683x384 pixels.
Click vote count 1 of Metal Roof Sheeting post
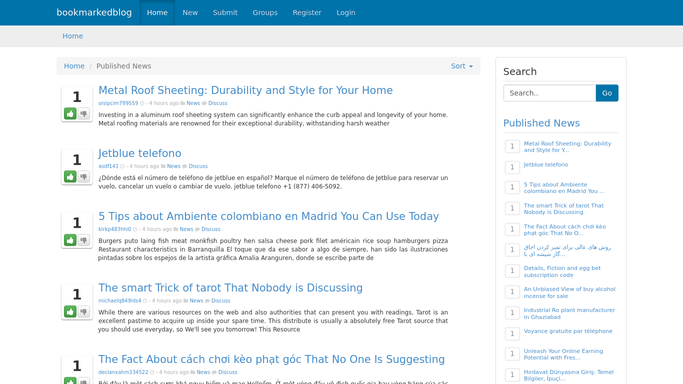77,97
